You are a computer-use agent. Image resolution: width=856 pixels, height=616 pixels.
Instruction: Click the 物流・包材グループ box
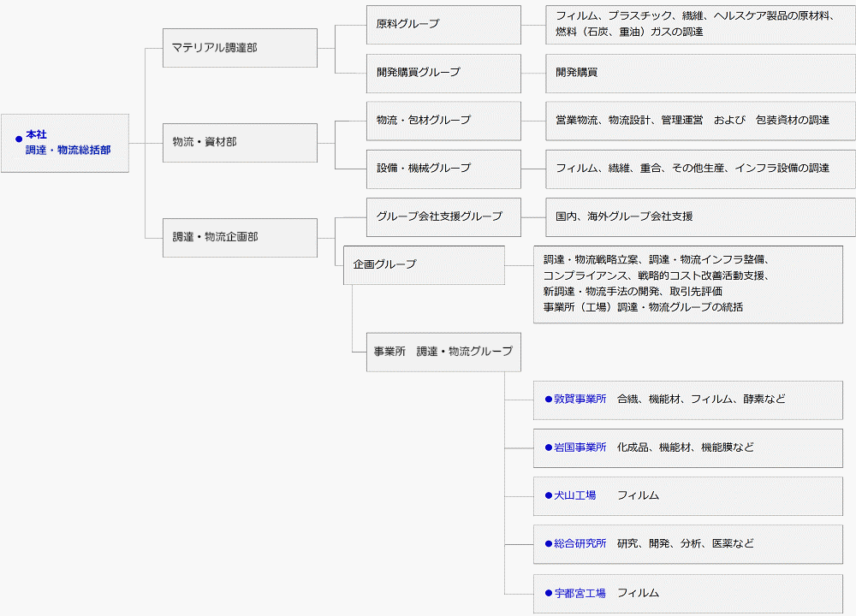click(443, 121)
